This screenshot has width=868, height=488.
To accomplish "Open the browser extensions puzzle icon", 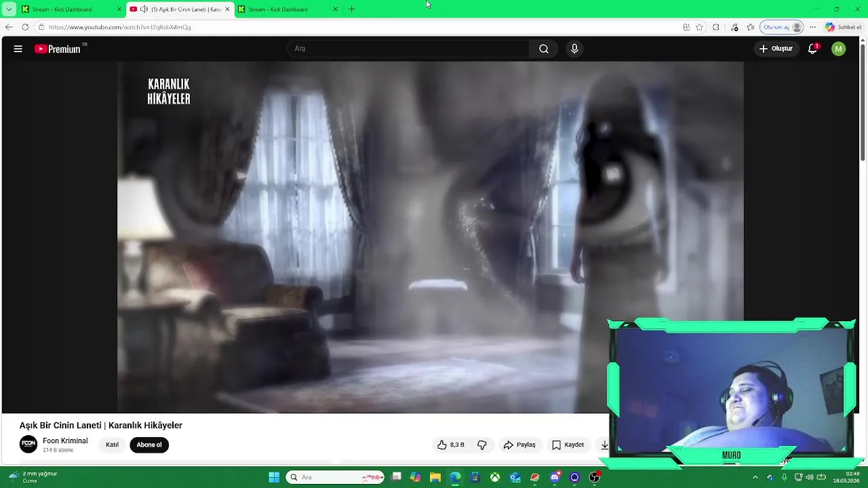I will click(x=716, y=27).
